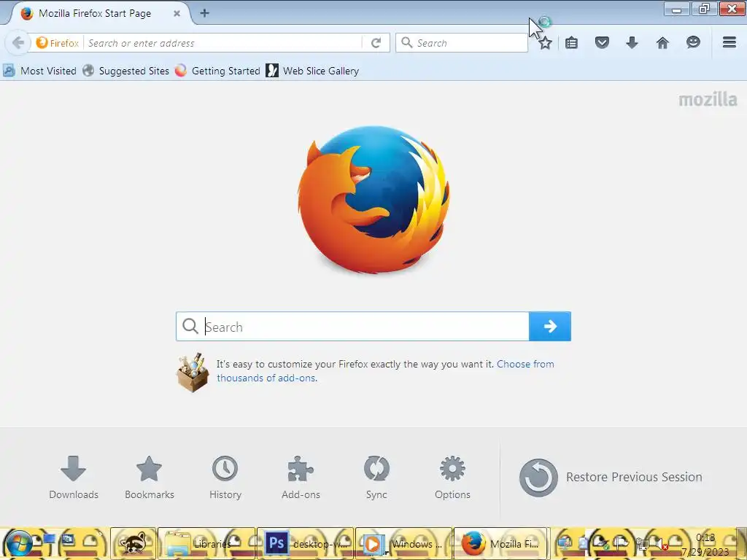This screenshot has width=747, height=560.
Task: Go to home page via house icon
Action: click(662, 43)
